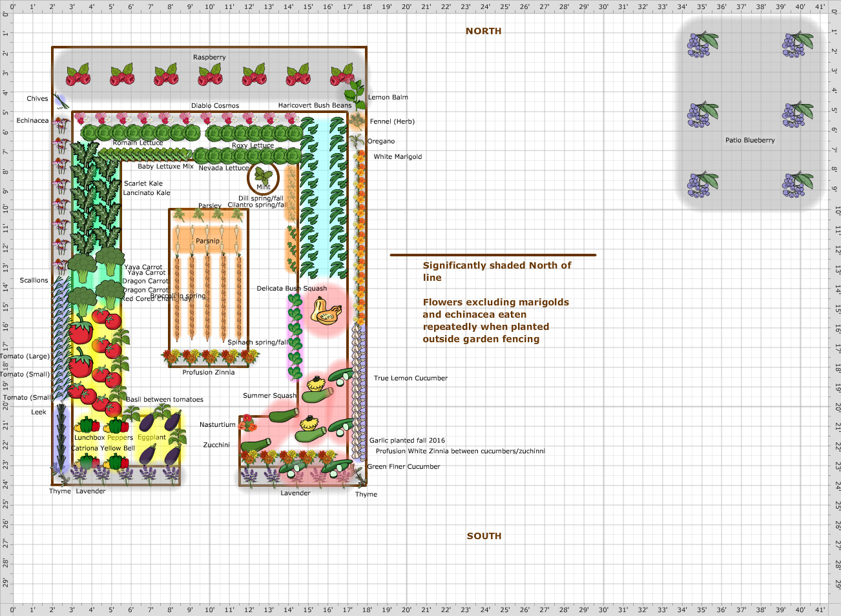Select the Lancinato Kale label
The height and width of the screenshot is (616, 841).
(147, 193)
